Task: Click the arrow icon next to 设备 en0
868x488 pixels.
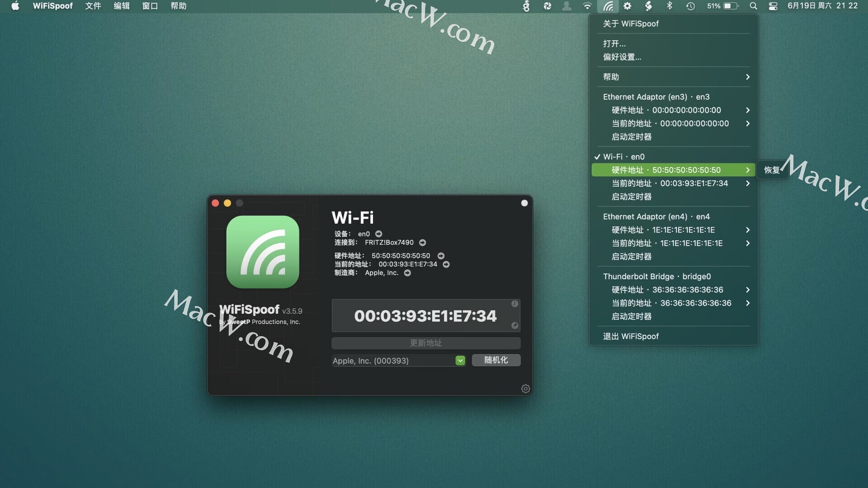Action: 379,234
